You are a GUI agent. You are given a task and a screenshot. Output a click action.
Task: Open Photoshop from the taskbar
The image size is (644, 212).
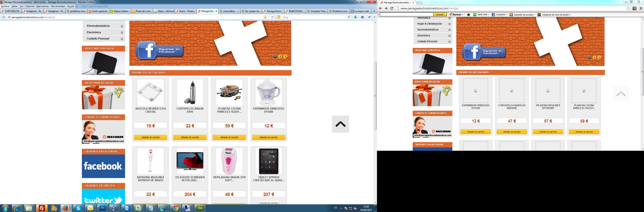pos(103,208)
